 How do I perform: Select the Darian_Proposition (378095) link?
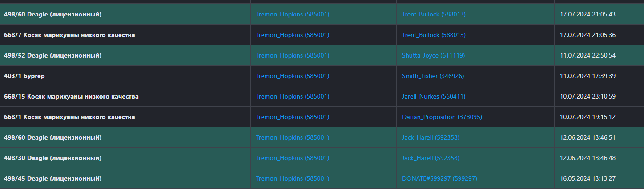pyautogui.click(x=442, y=117)
